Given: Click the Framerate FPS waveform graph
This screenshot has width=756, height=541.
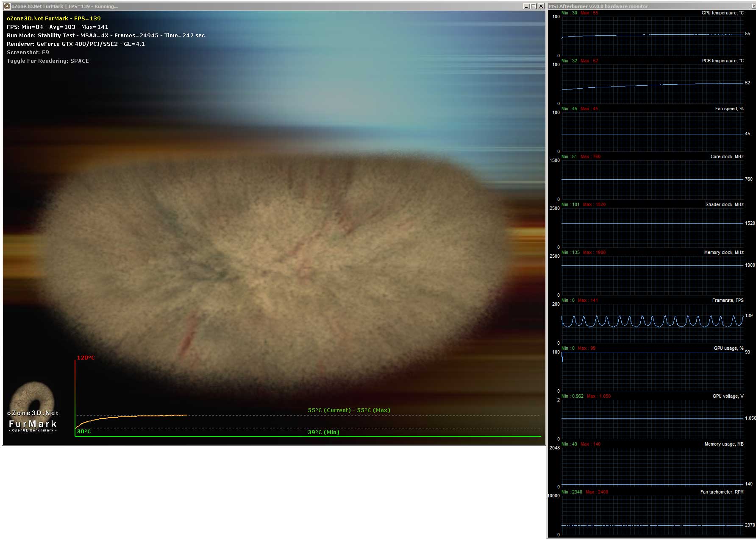Looking at the screenshot, I should pos(653,323).
